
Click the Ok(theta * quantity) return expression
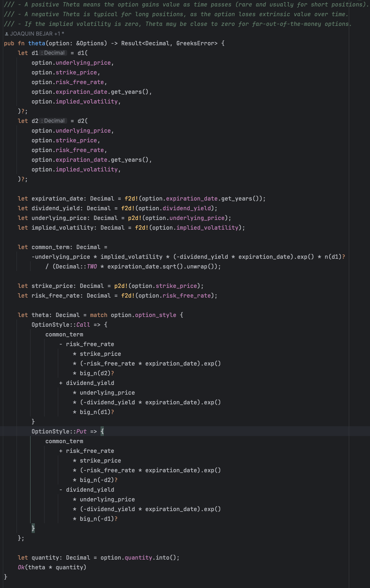(x=52, y=567)
